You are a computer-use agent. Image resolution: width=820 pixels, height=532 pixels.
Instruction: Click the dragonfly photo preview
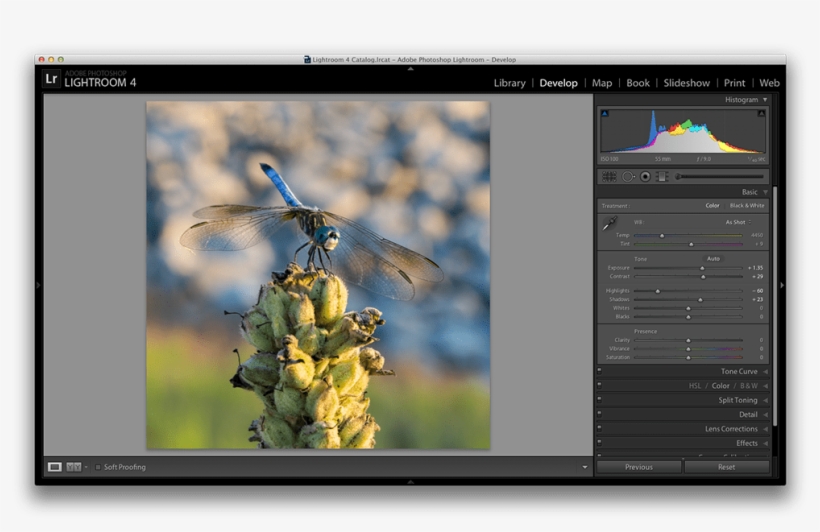coord(318,275)
